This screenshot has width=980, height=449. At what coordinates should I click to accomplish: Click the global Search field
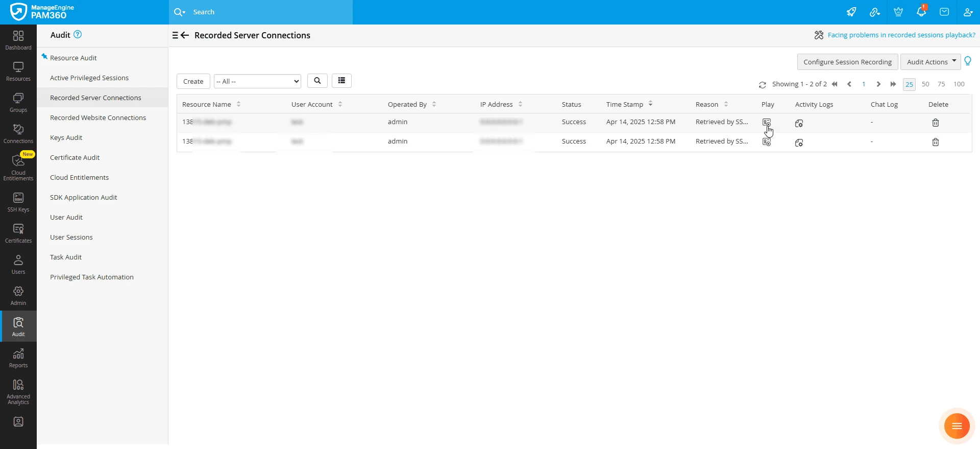click(x=261, y=12)
